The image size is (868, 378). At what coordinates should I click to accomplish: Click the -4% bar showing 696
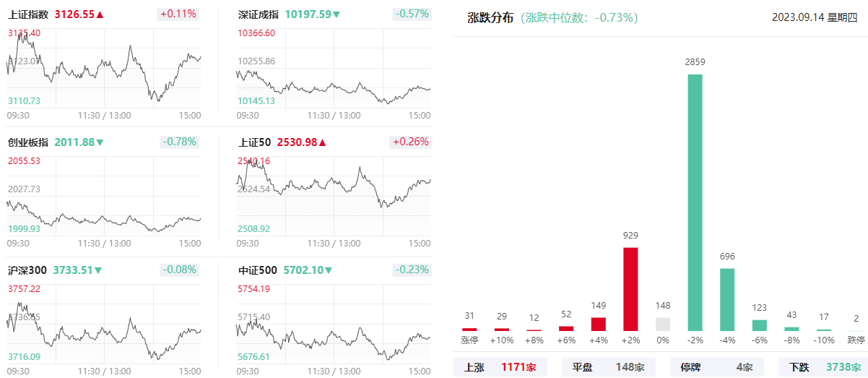(x=727, y=299)
